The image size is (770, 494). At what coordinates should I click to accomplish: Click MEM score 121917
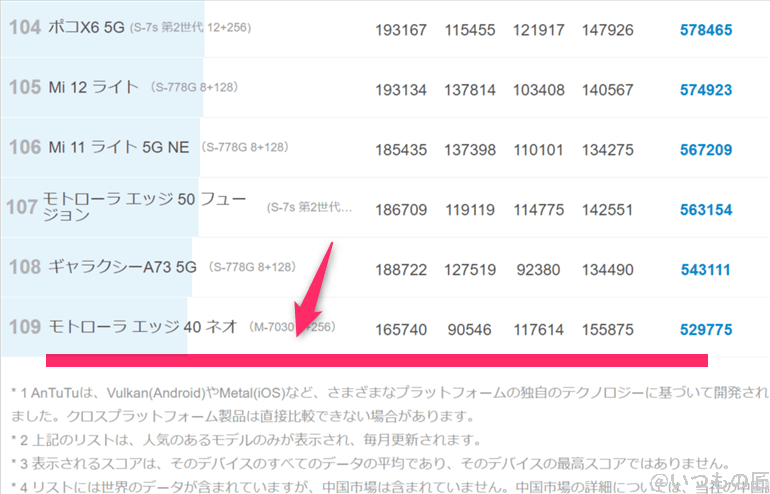[x=538, y=30]
